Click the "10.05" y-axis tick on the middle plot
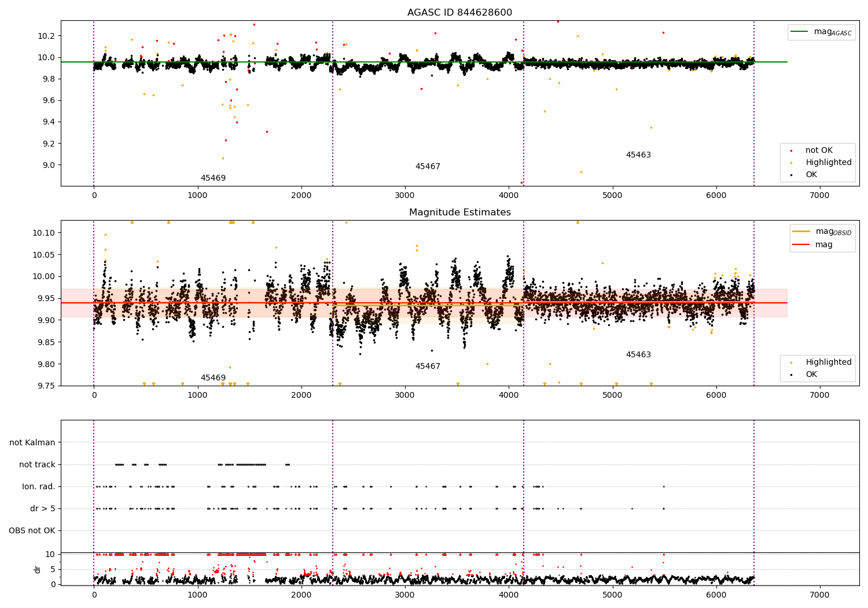The width and height of the screenshot is (868, 608). pyautogui.click(x=44, y=255)
